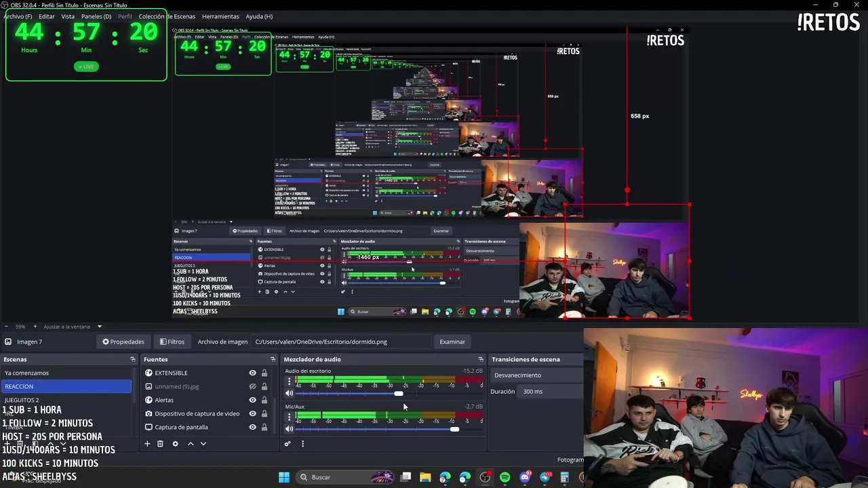Click the Propiedades button

[x=123, y=342]
